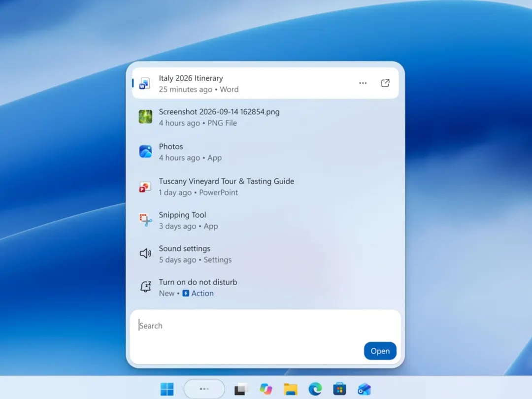Open Outlook from the taskbar
This screenshot has width=532, height=399.
point(365,389)
